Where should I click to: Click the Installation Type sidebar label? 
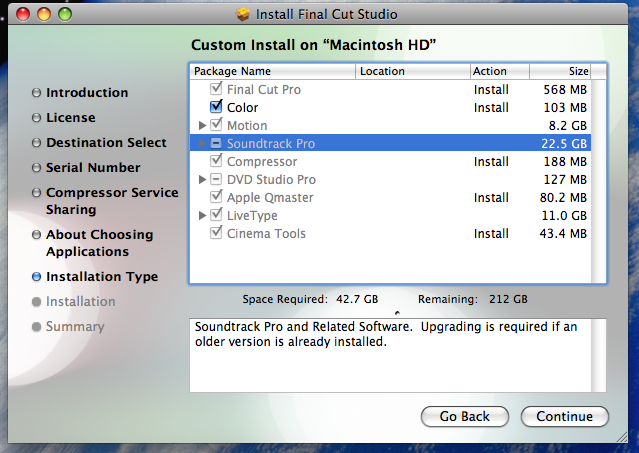tap(102, 277)
